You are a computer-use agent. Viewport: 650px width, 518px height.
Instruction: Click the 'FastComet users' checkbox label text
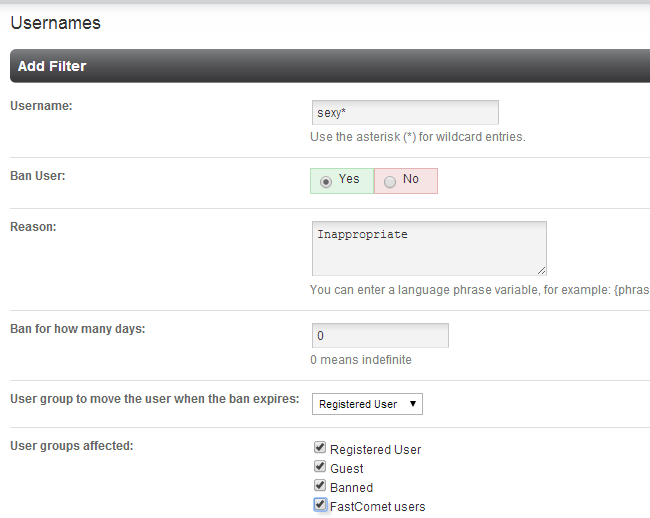378,506
